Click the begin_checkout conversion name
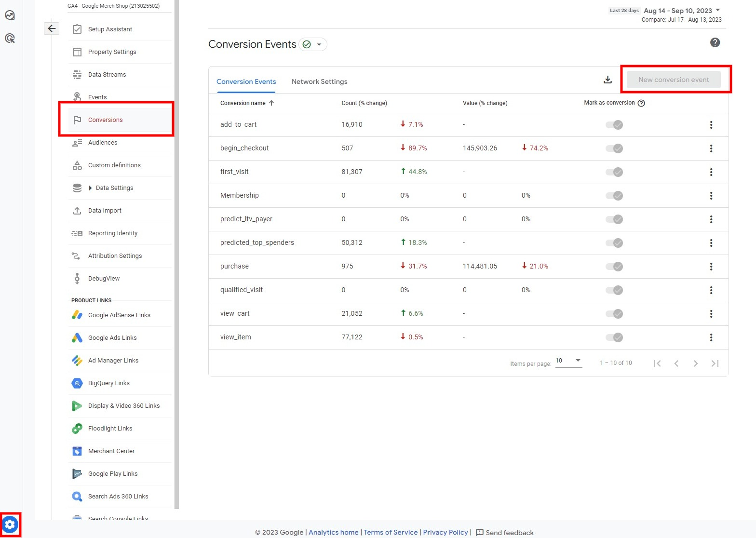This screenshot has width=756, height=538. click(x=244, y=148)
